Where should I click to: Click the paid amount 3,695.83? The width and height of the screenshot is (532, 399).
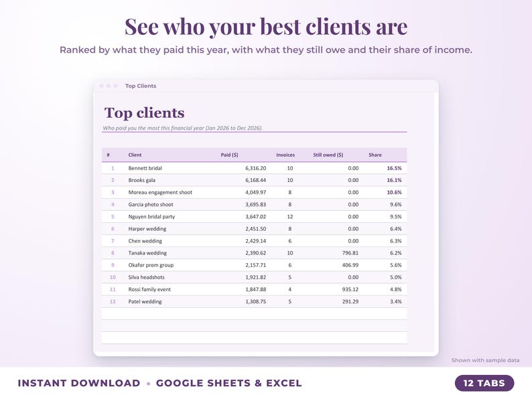[x=255, y=205]
